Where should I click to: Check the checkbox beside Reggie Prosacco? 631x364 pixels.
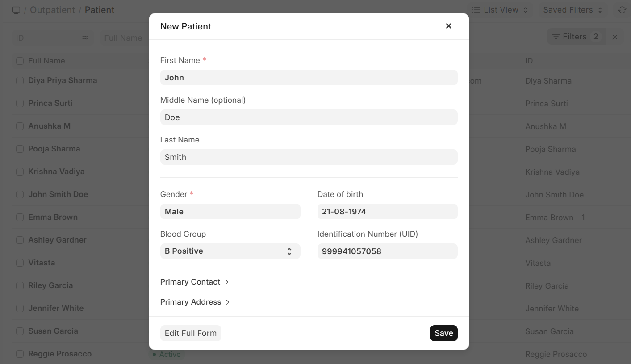pos(20,353)
